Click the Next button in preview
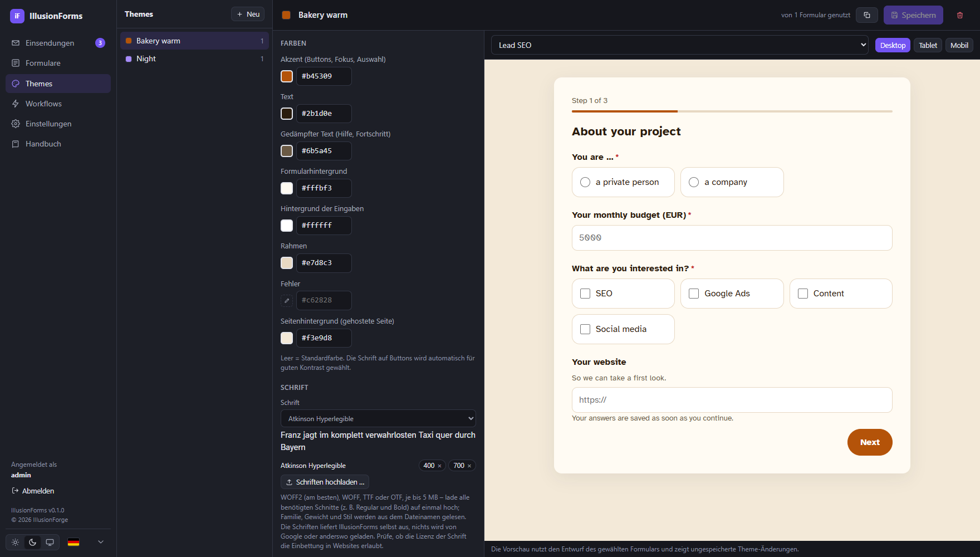980x557 pixels. (x=870, y=442)
